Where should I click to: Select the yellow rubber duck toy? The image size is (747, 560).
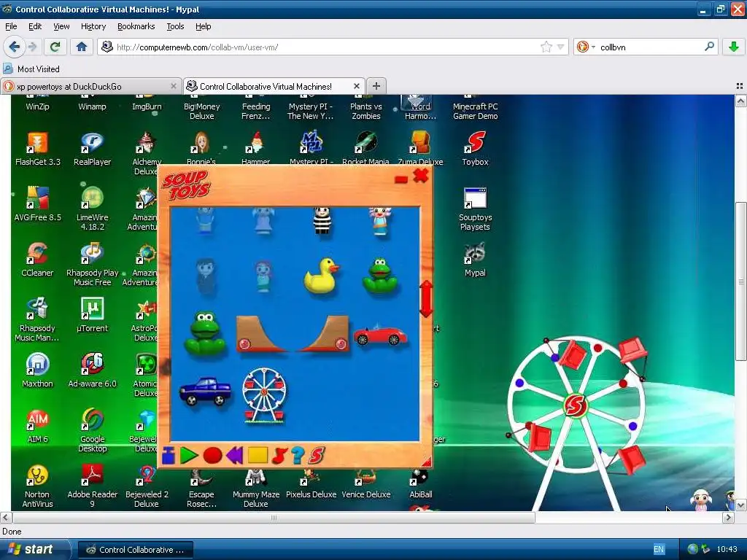[322, 275]
